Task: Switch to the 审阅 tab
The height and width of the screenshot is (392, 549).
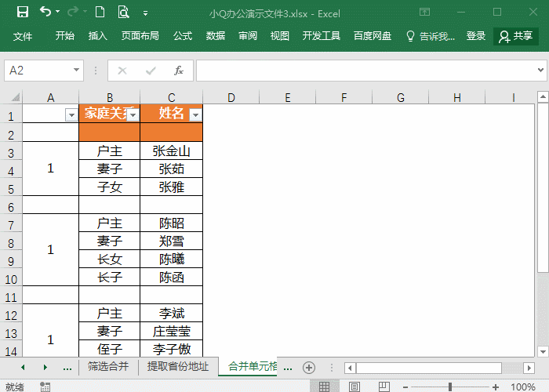Action: coord(248,36)
